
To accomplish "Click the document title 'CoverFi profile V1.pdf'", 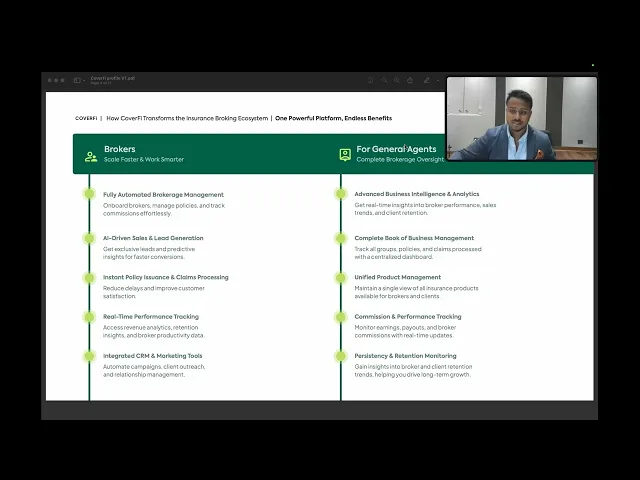I will pyautogui.click(x=113, y=78).
